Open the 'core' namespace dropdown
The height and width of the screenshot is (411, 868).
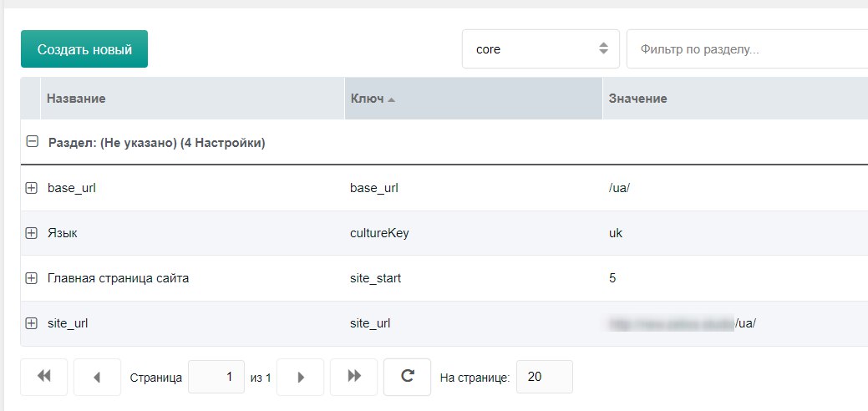(x=541, y=48)
